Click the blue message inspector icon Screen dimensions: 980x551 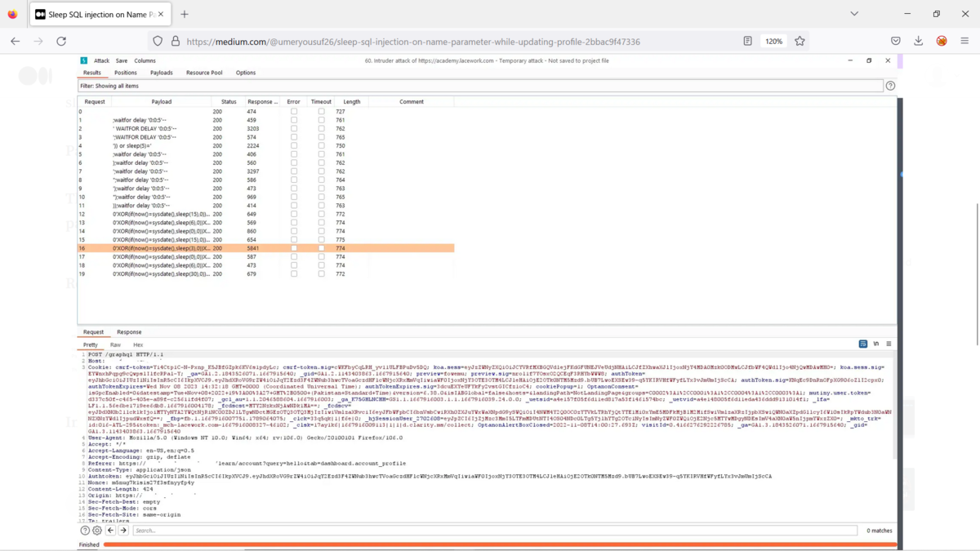pos(863,344)
